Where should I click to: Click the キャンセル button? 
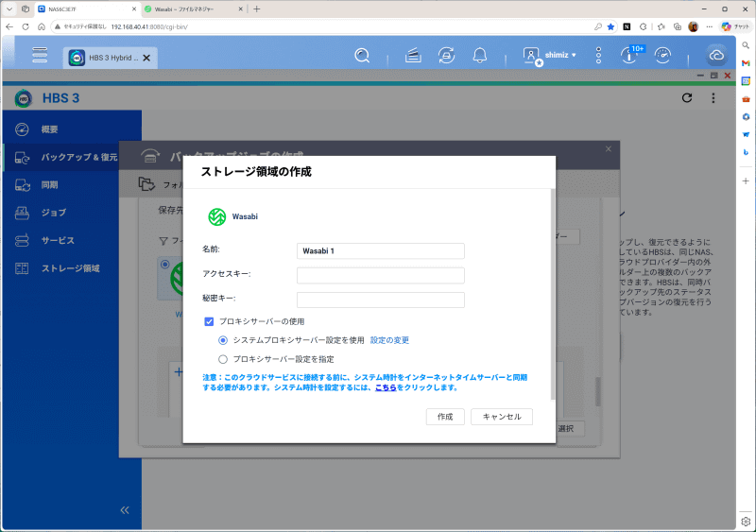502,417
